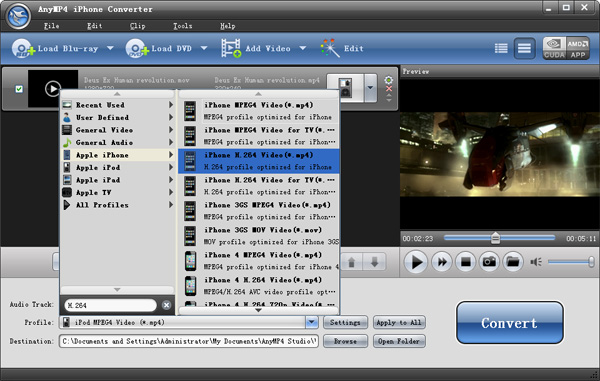Click the gear settings icon for the file

click(x=388, y=80)
